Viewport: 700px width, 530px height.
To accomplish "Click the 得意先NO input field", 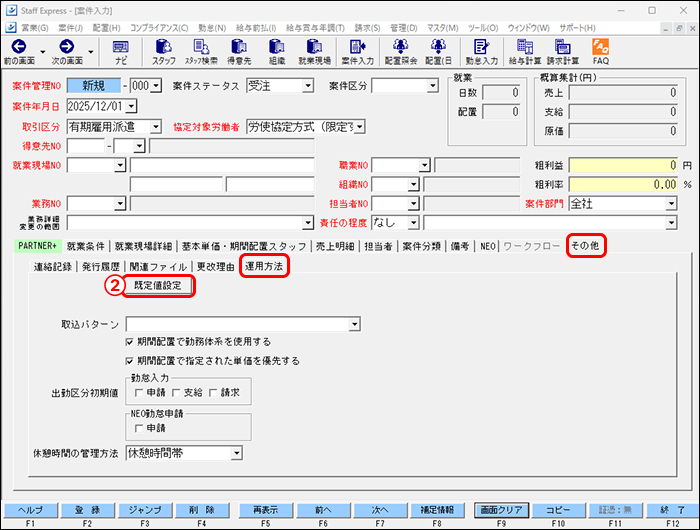I will coord(86,146).
